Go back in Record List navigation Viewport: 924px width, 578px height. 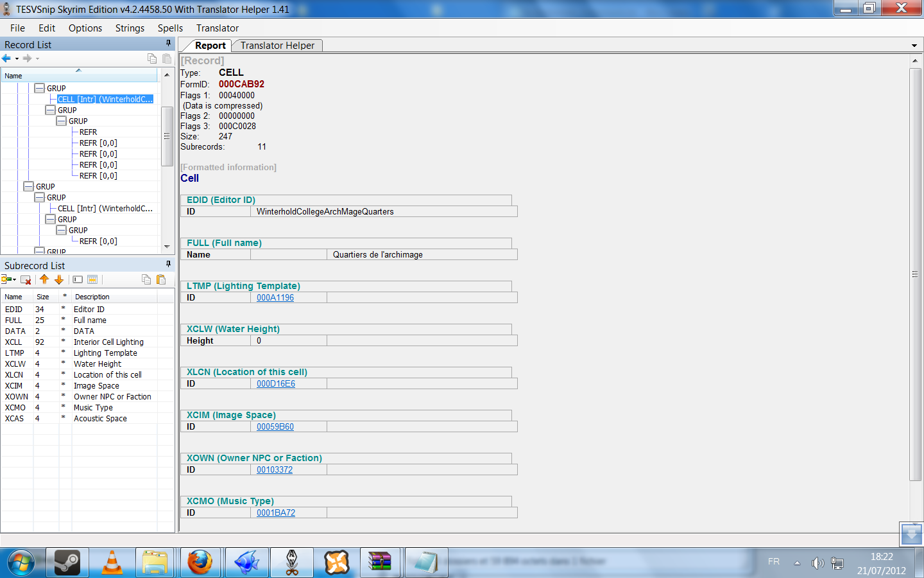tap(6, 58)
